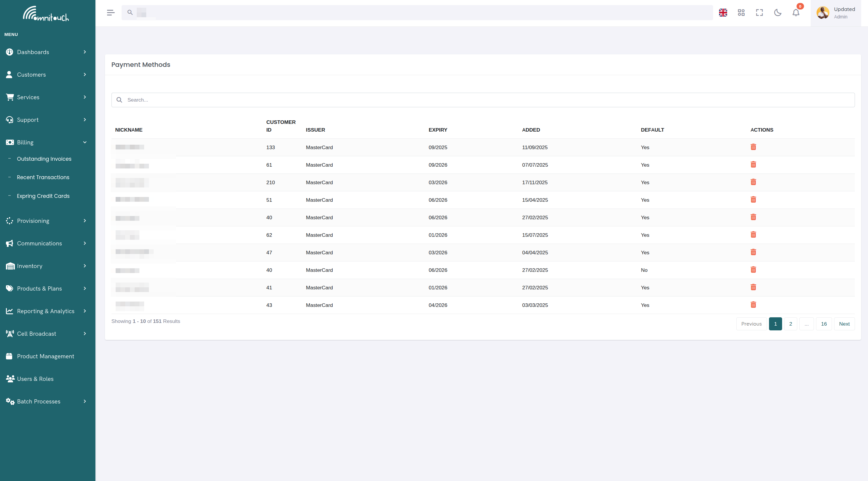868x481 pixels.
Task: Jump to page 16 of results
Action: [824, 324]
